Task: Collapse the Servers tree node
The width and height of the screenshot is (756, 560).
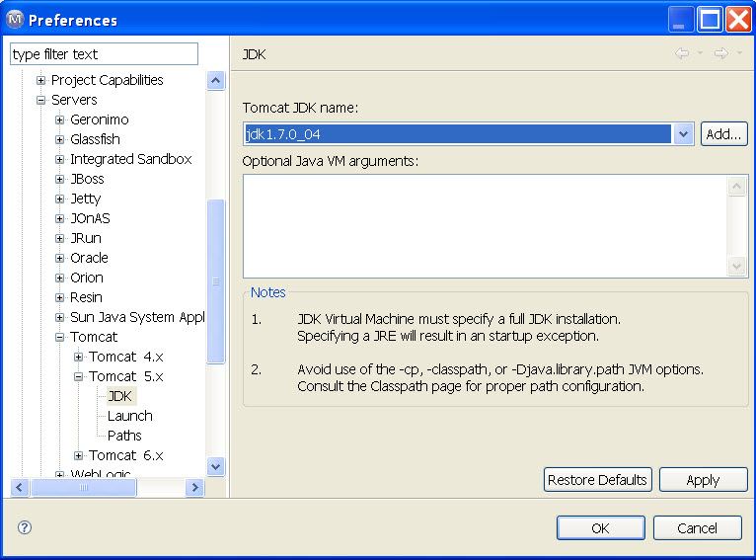Action: coord(41,100)
